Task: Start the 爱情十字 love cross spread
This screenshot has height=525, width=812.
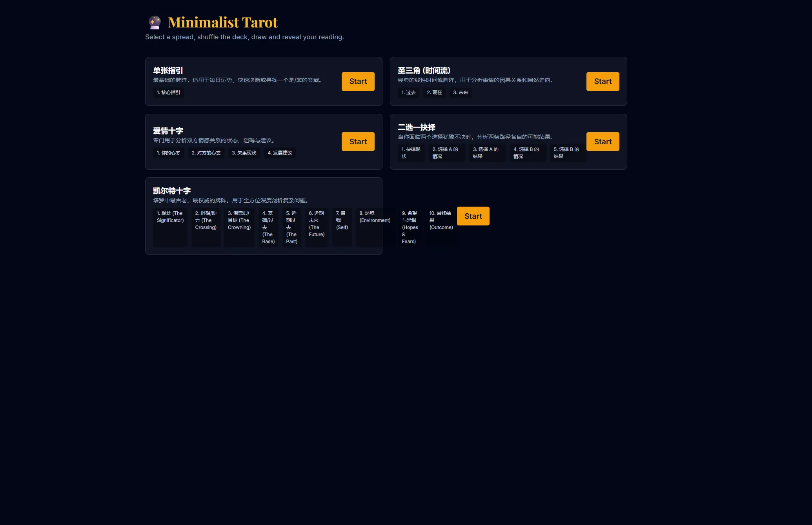Action: 358,142
